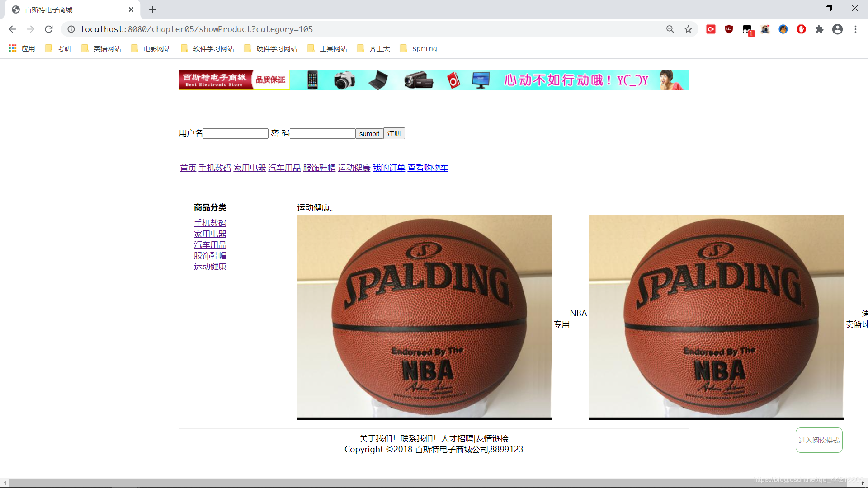The height and width of the screenshot is (488, 868).
Task: View site information icon in address bar
Action: pos(71,29)
